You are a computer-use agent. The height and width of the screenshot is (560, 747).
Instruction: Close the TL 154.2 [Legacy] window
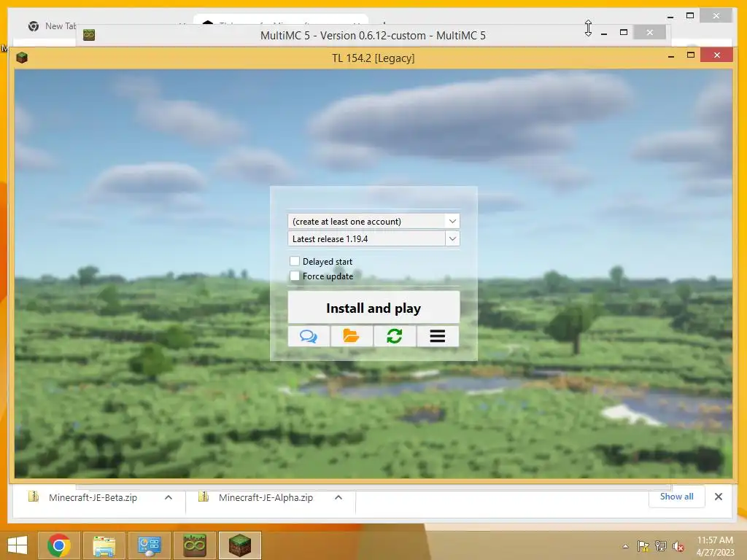(x=717, y=55)
